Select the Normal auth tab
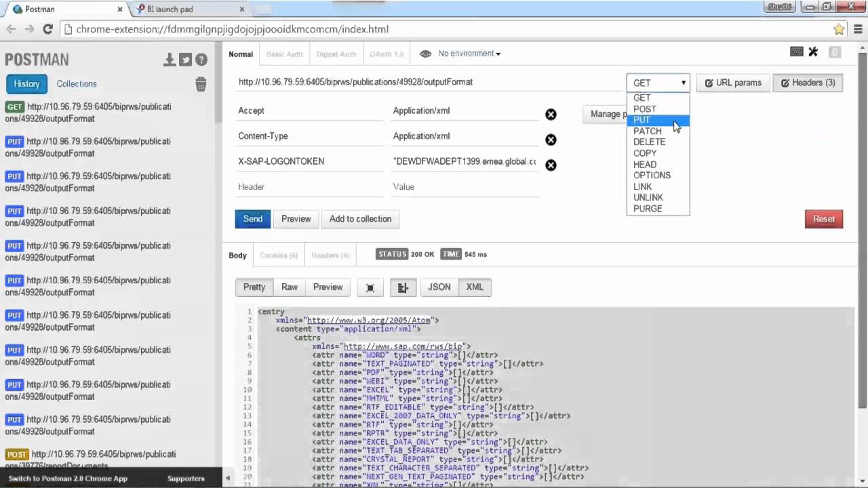Viewport: 868px width, 488px height. (x=241, y=54)
